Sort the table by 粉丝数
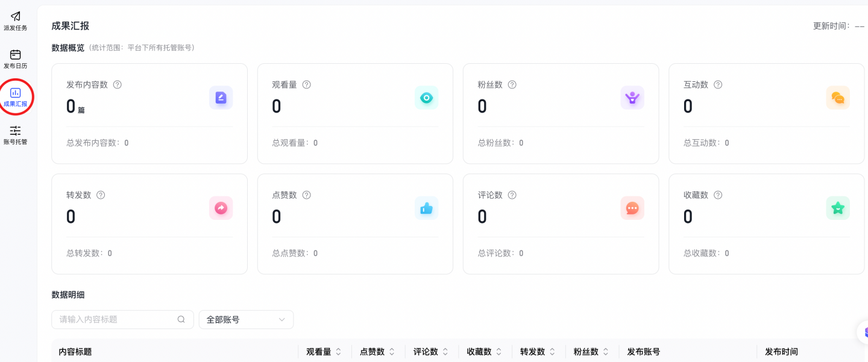The width and height of the screenshot is (868, 362). 606,352
